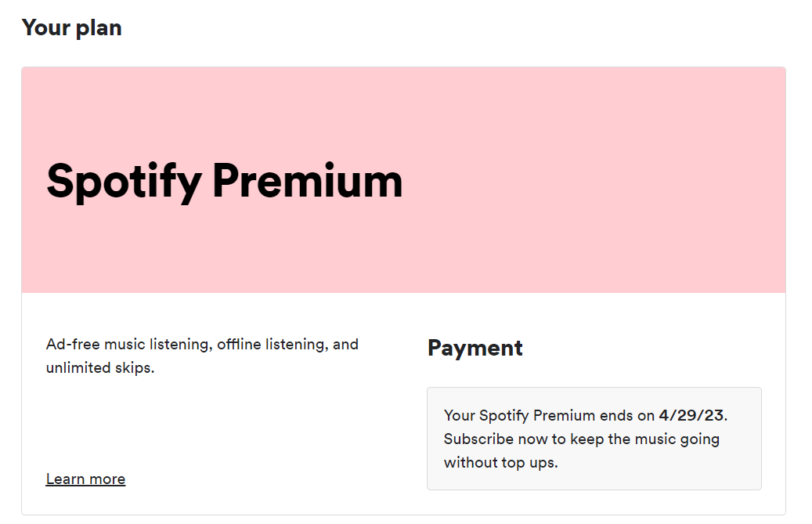Click the word "plan" in the page heading
The width and height of the screenshot is (812, 524).
[x=98, y=28]
